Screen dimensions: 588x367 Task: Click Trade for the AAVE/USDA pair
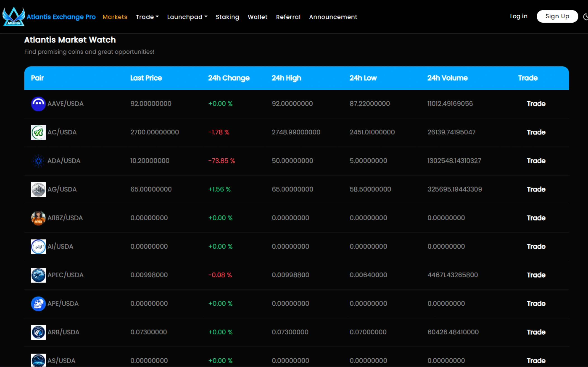pos(536,104)
